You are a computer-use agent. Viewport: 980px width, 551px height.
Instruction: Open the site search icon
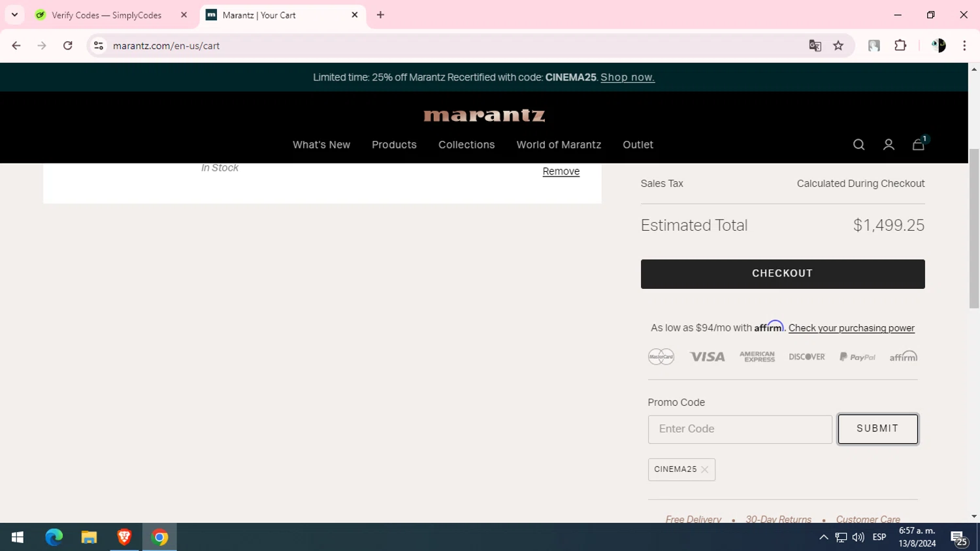point(858,144)
